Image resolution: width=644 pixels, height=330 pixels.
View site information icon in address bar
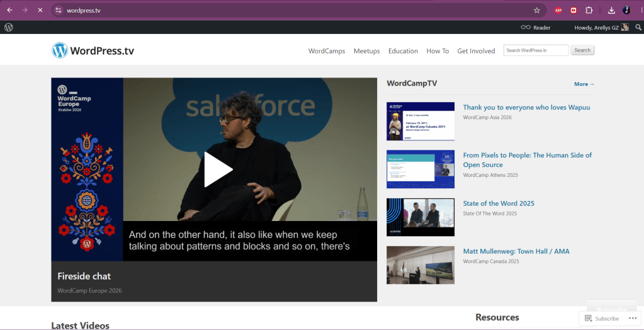point(59,10)
